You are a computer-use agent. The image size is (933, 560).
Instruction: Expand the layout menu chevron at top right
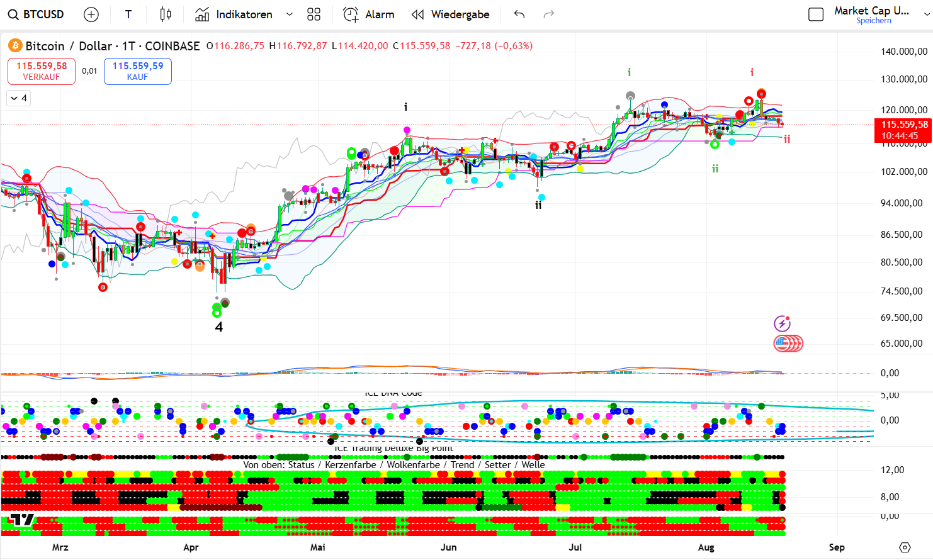pos(927,14)
